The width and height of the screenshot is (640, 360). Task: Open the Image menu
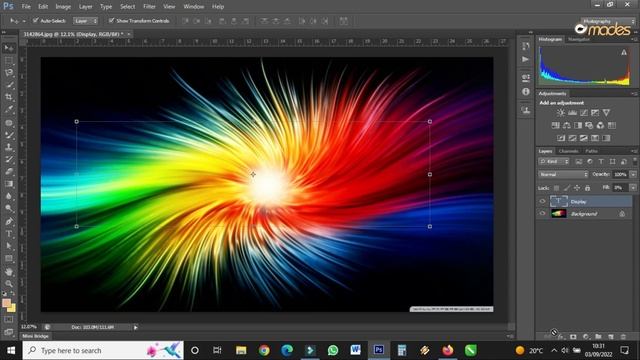[x=63, y=7]
